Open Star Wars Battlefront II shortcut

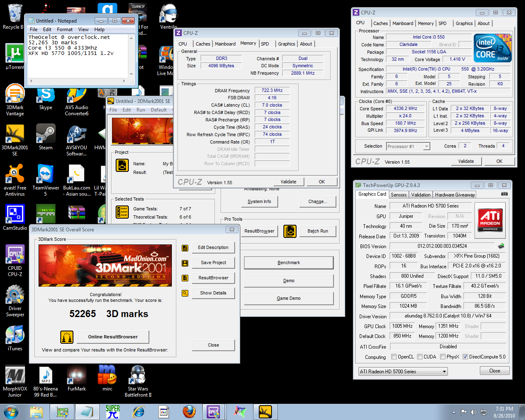[138, 381]
